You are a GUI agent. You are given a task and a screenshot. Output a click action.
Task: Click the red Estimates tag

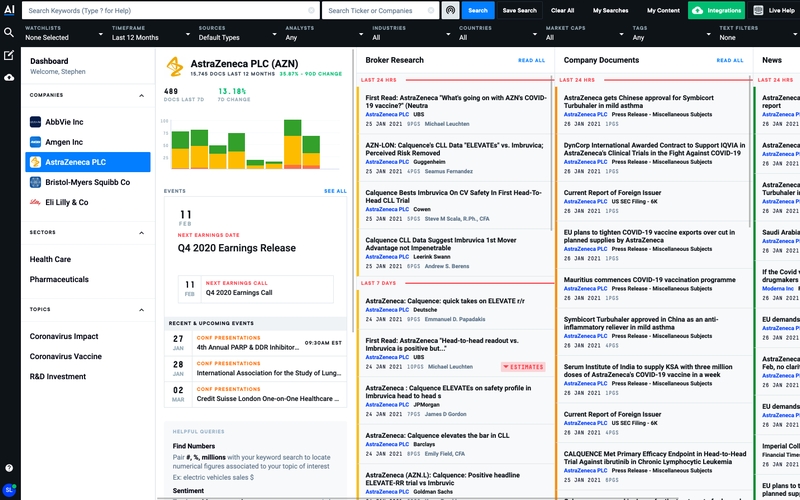tap(523, 367)
